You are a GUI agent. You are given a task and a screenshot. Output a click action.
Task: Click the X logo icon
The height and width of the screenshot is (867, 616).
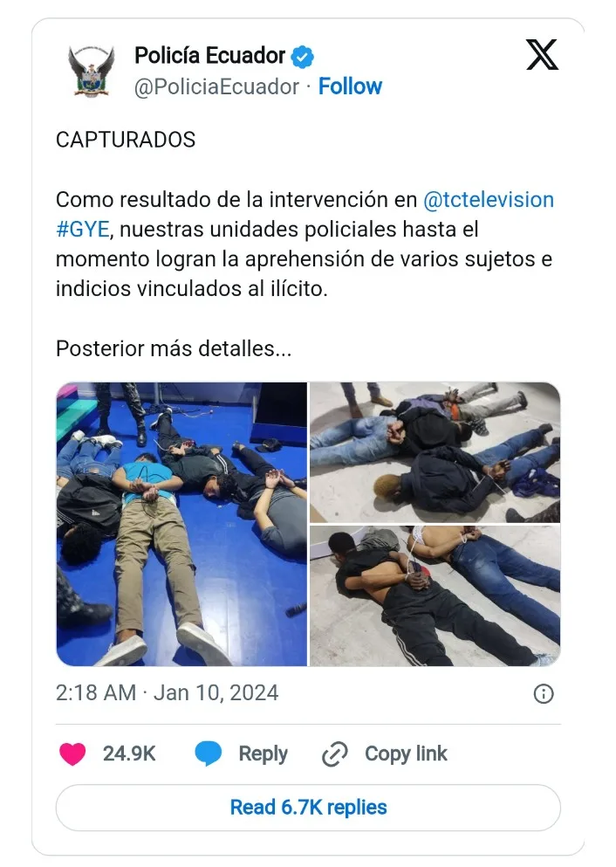point(542,55)
